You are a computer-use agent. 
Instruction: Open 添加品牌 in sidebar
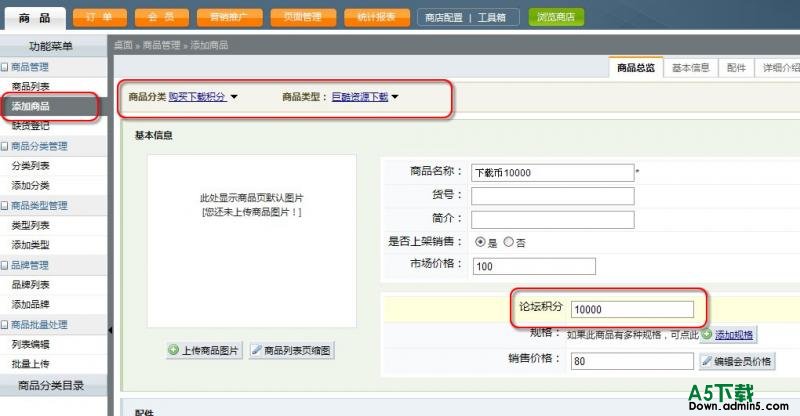click(31, 305)
